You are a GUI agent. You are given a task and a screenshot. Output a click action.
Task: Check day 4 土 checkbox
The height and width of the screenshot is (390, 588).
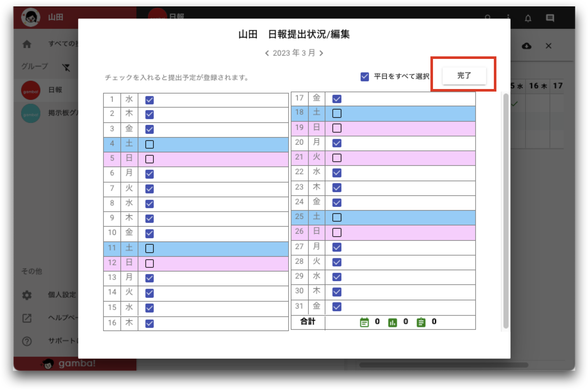(150, 144)
